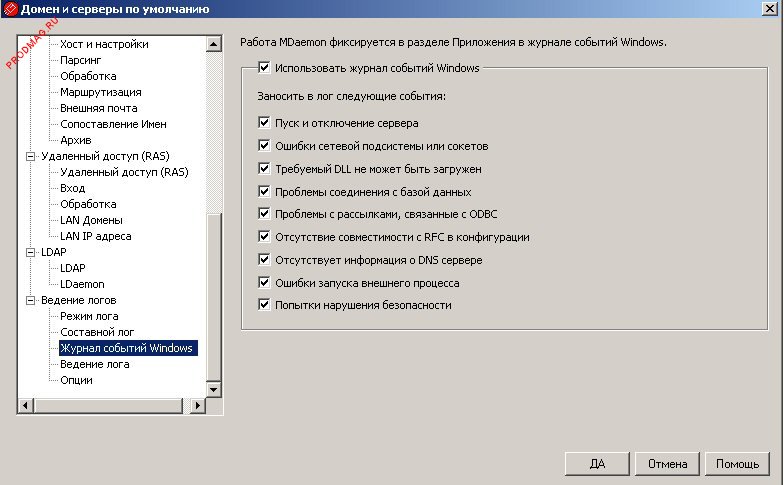The height and width of the screenshot is (485, 784).
Task: Select 'Режим лога' in the tree
Action: (x=89, y=316)
